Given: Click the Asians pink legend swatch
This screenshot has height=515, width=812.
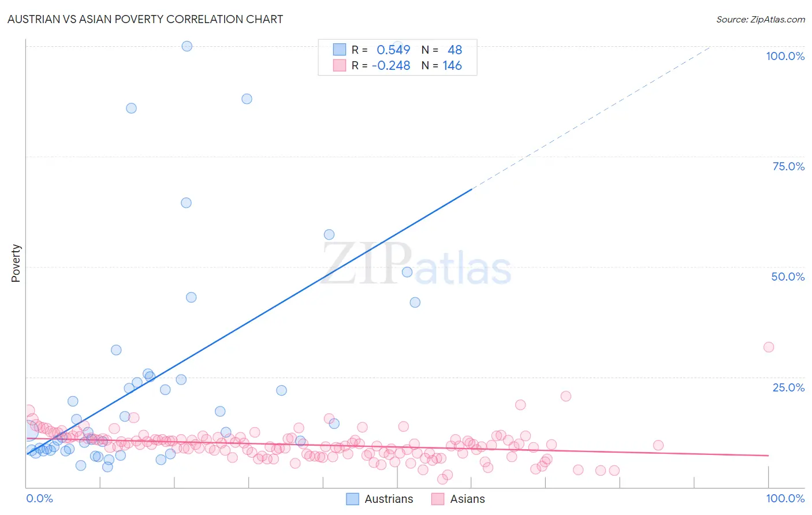Looking at the screenshot, I should pos(438,499).
